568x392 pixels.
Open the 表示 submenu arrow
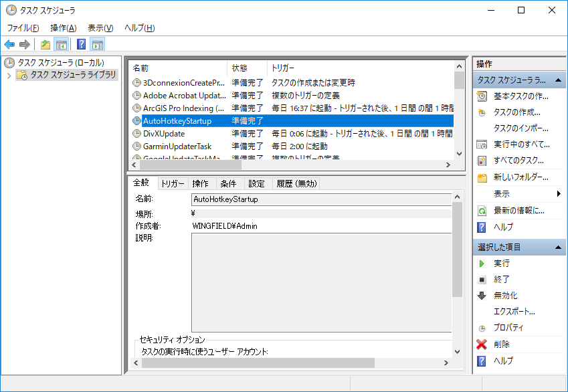(x=559, y=194)
